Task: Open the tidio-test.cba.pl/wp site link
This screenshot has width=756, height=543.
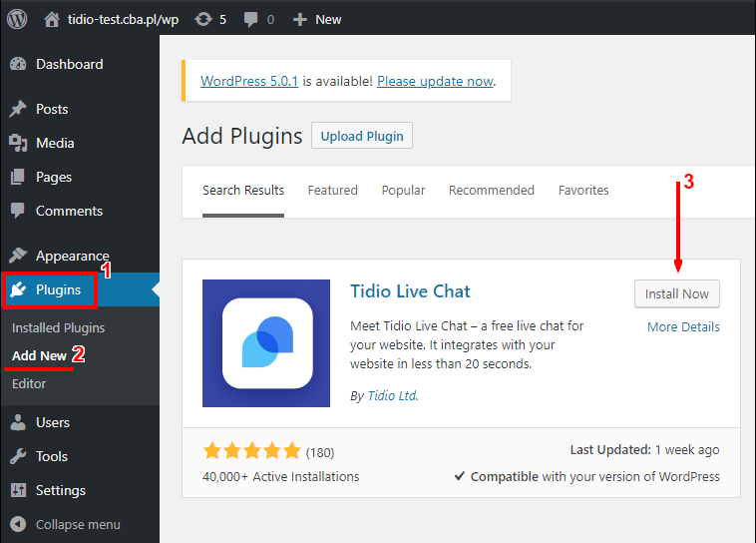Action: click(x=123, y=20)
